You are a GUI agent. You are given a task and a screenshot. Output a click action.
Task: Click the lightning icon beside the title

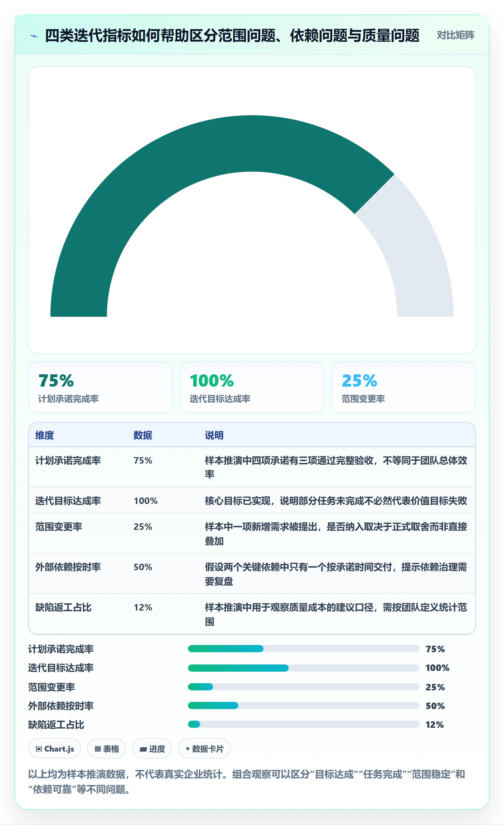34,36
